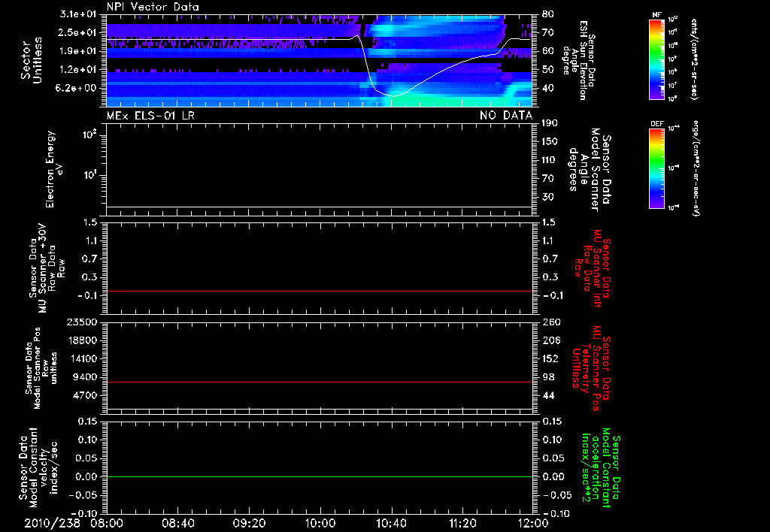Screen dimensions: 770x532
Task: Select the 08:40 time tick label
Action: [178, 523]
